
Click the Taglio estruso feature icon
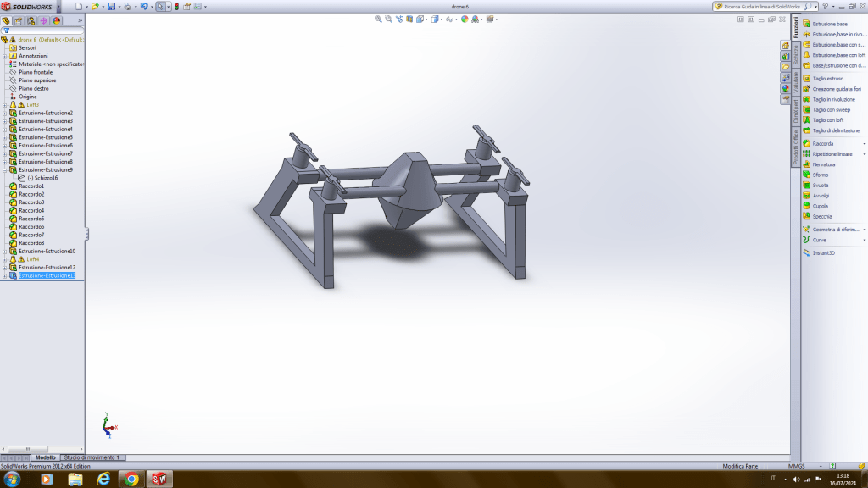pos(828,78)
